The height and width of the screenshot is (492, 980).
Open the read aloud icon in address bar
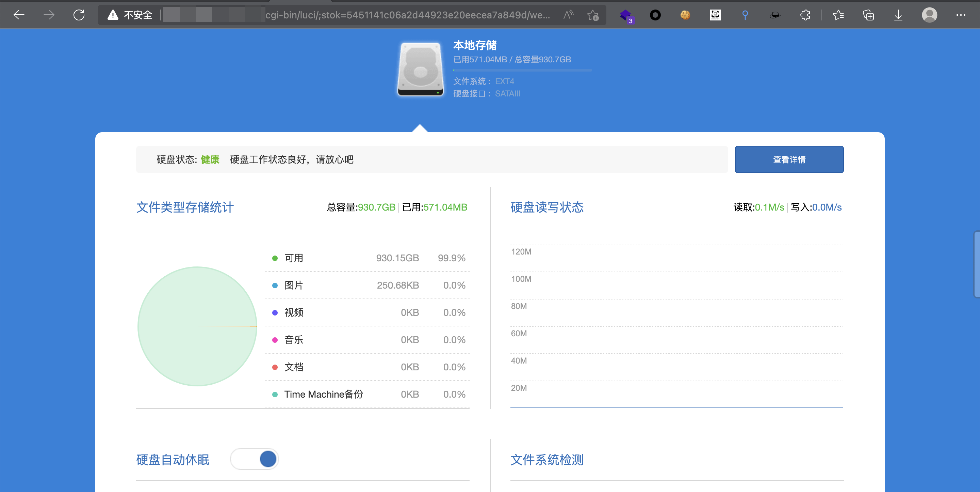(568, 15)
